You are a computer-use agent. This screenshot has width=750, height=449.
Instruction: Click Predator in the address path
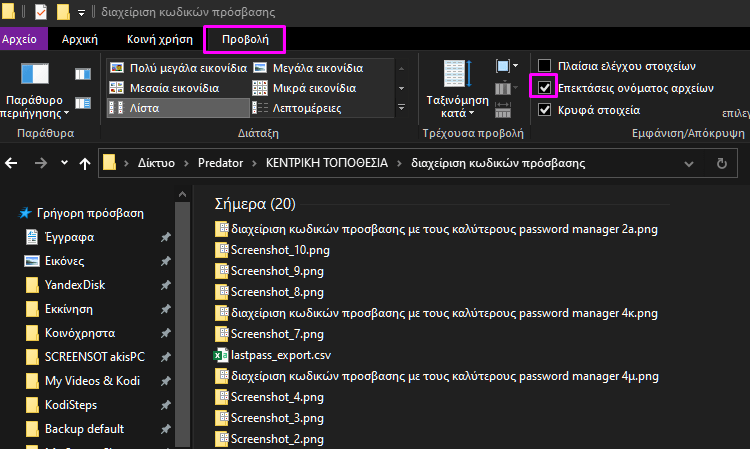pyautogui.click(x=221, y=163)
